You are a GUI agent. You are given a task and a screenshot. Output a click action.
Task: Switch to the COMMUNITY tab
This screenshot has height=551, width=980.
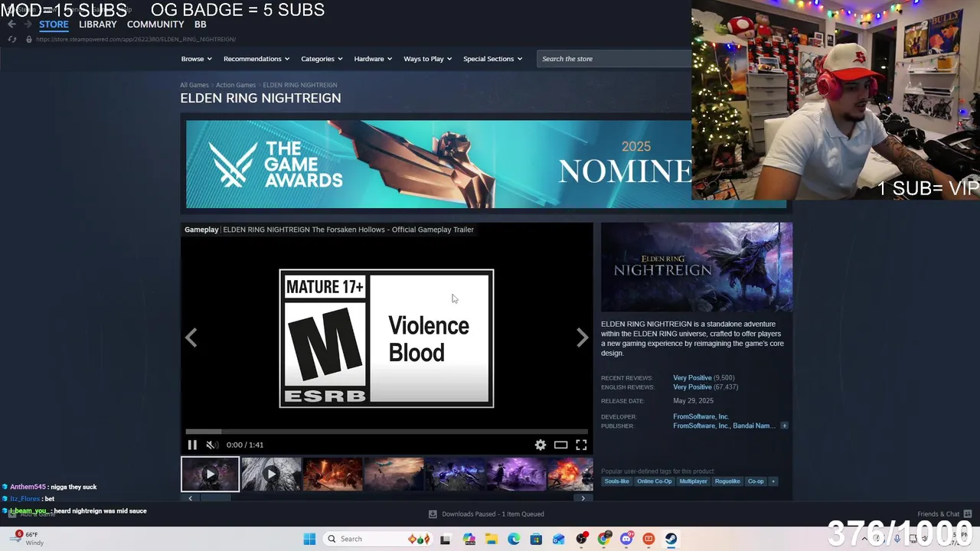(x=155, y=24)
